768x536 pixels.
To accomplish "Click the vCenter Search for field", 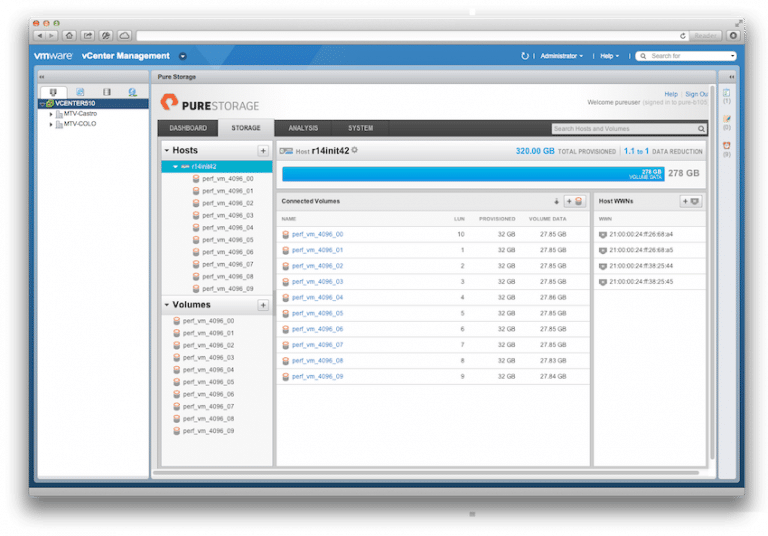I will (686, 56).
